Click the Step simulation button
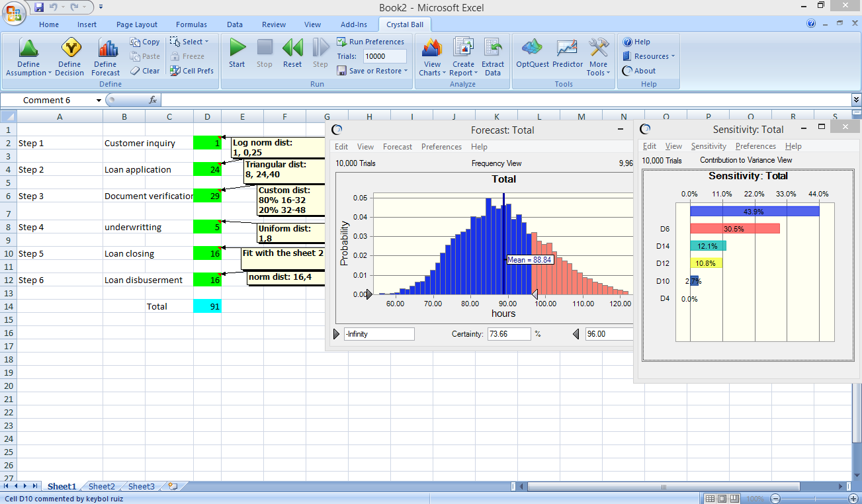Image resolution: width=862 pixels, height=504 pixels. pos(320,54)
